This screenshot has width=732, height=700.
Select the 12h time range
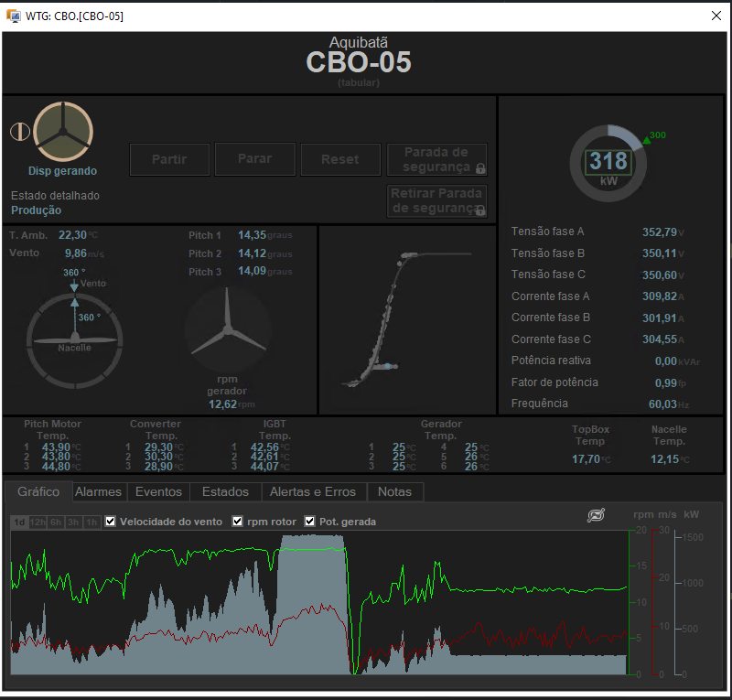38,522
